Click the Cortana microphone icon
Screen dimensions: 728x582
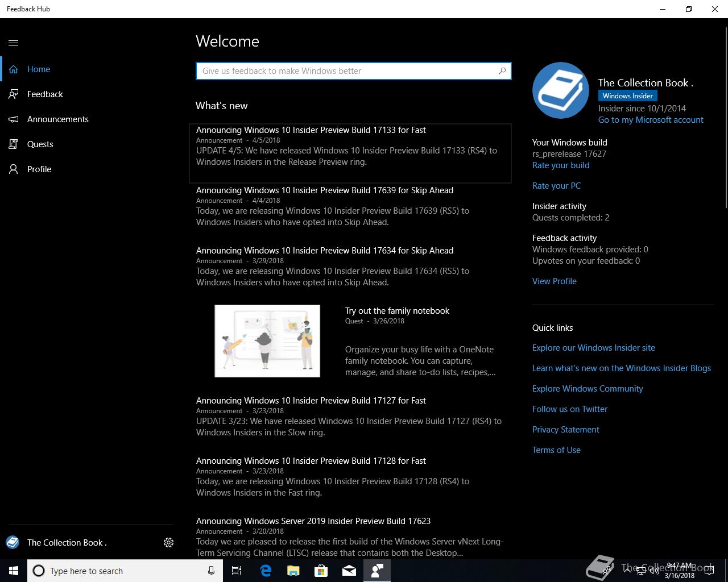tap(211, 571)
